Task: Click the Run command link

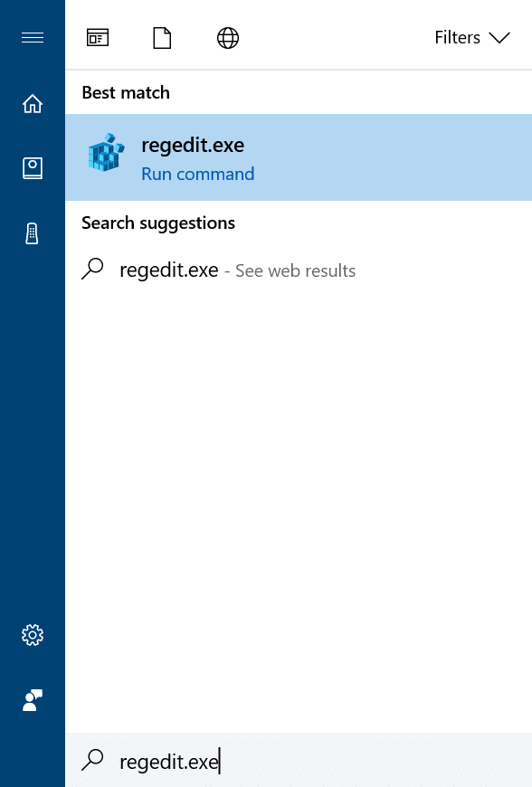Action: click(x=197, y=174)
